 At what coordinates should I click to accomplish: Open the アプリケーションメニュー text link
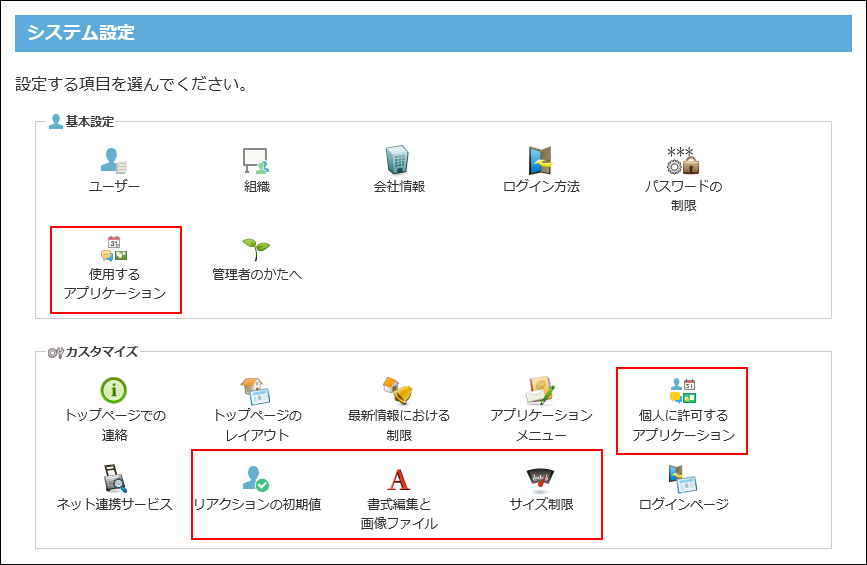coord(541,425)
